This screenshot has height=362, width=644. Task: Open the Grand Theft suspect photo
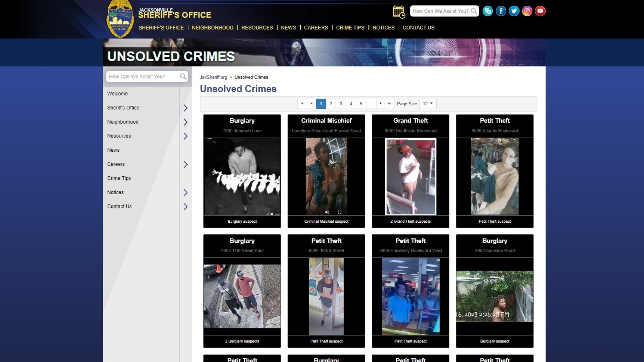click(410, 177)
